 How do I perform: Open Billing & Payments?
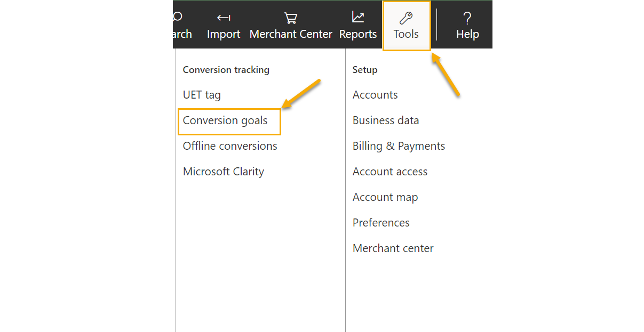click(x=399, y=146)
